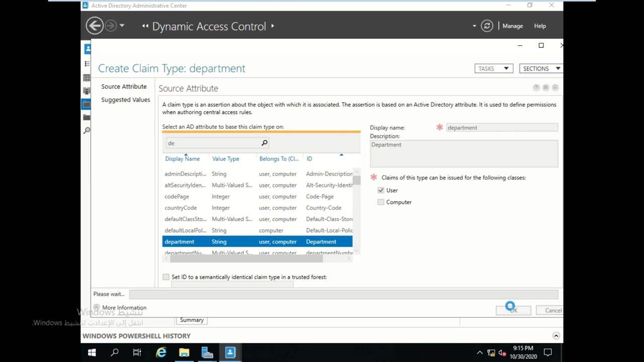Show hidden system tray icons
This screenshot has height=362, width=644.
(479, 352)
